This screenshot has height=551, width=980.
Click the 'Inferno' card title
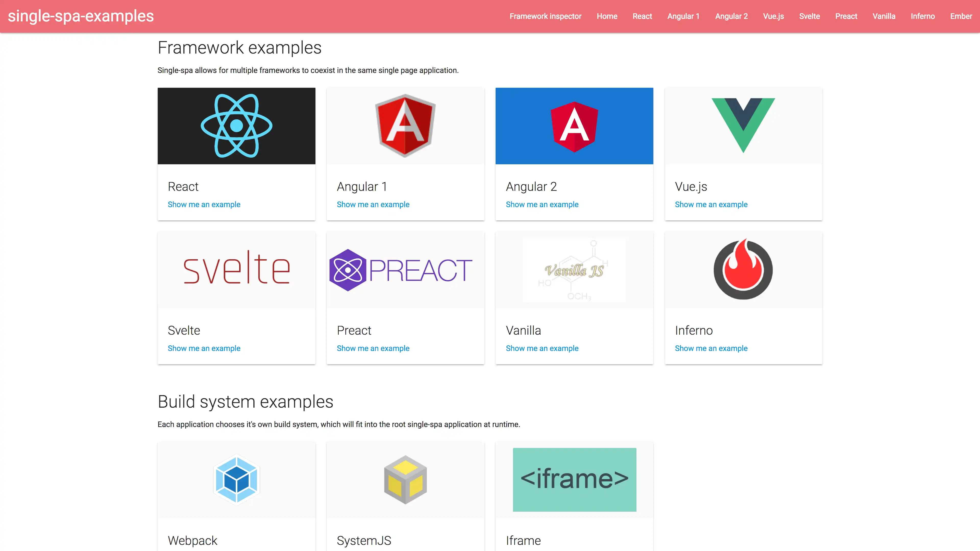pyautogui.click(x=694, y=330)
